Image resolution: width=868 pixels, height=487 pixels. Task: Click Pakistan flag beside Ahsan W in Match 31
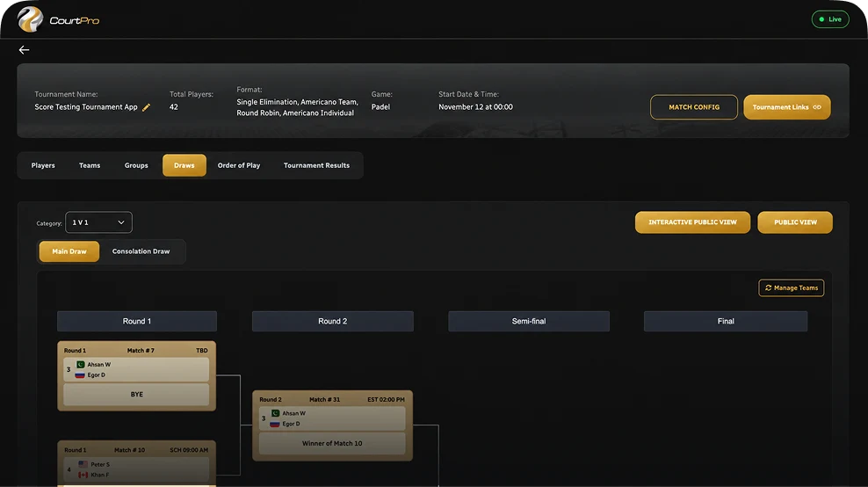275,413
